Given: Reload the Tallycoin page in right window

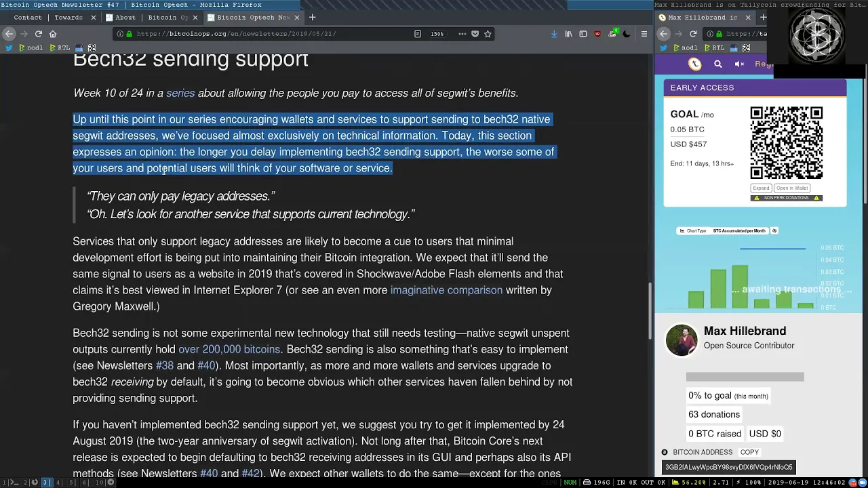Looking at the screenshot, I should pyautogui.click(x=693, y=34).
